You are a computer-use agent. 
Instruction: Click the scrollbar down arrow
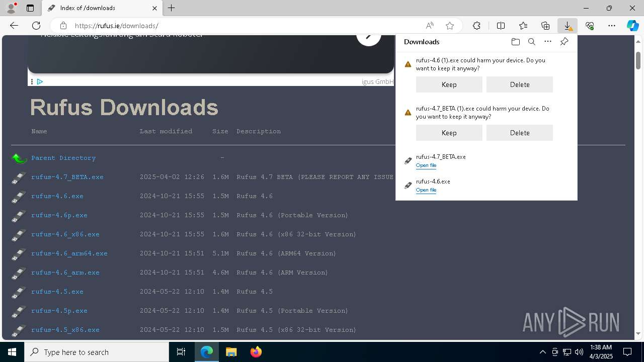(638, 333)
